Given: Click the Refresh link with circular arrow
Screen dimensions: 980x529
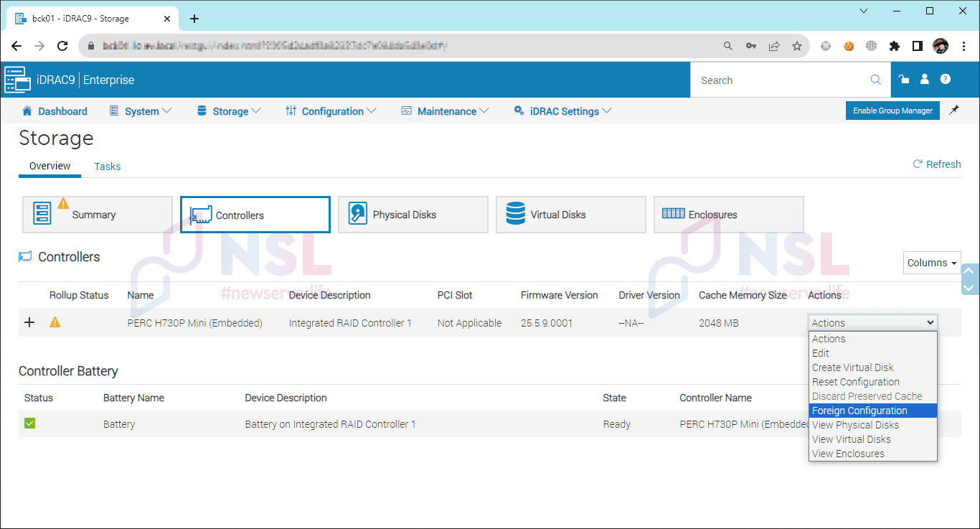Looking at the screenshot, I should (936, 164).
